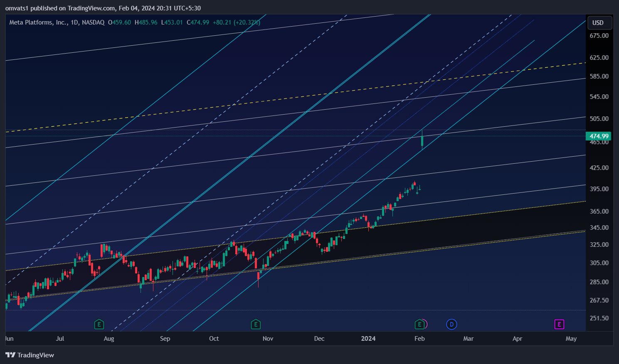619x364 pixels.
Task: Click the 2024 year label on time axis
Action: (x=368, y=339)
